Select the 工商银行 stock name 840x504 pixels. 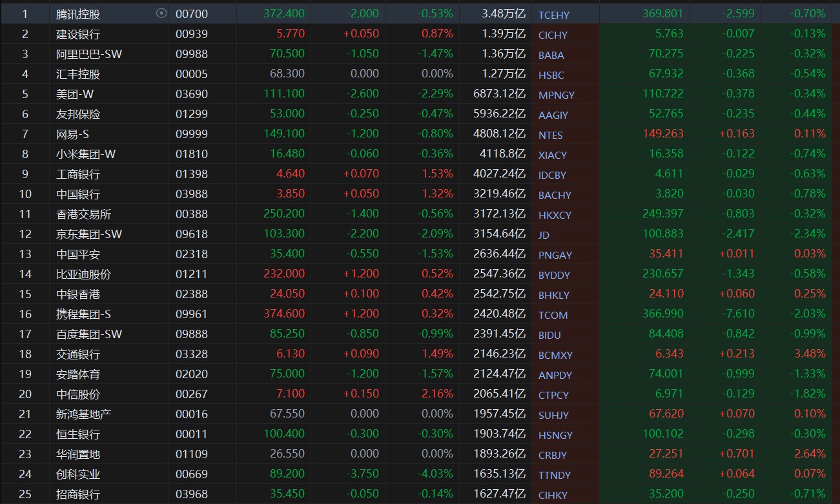(x=78, y=174)
